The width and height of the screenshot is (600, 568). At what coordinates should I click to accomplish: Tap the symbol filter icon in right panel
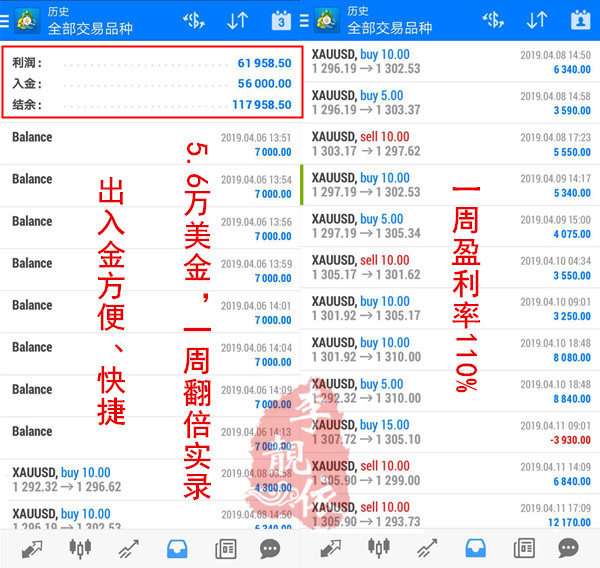point(493,19)
